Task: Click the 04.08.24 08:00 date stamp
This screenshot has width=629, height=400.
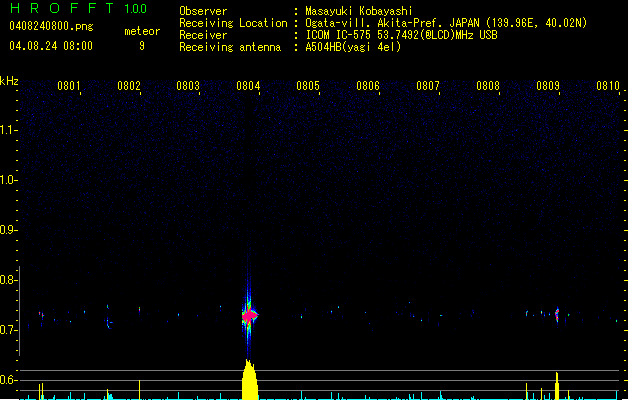Action: (x=50, y=46)
